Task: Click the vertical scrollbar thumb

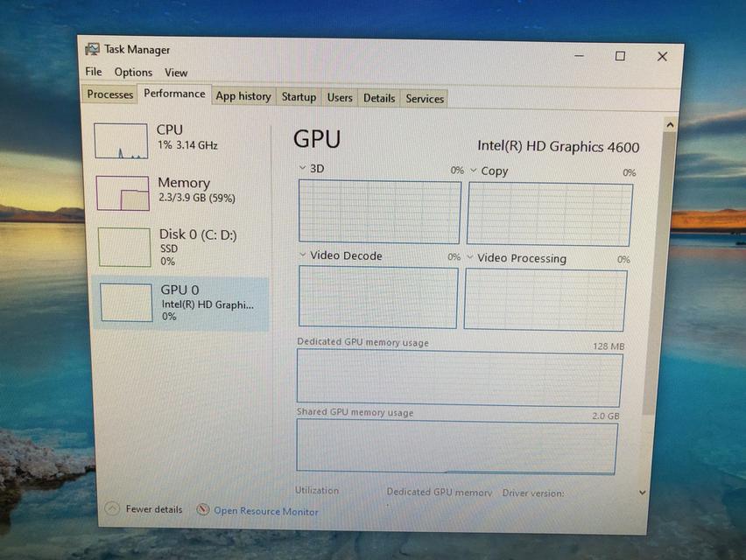Action: tap(660, 272)
